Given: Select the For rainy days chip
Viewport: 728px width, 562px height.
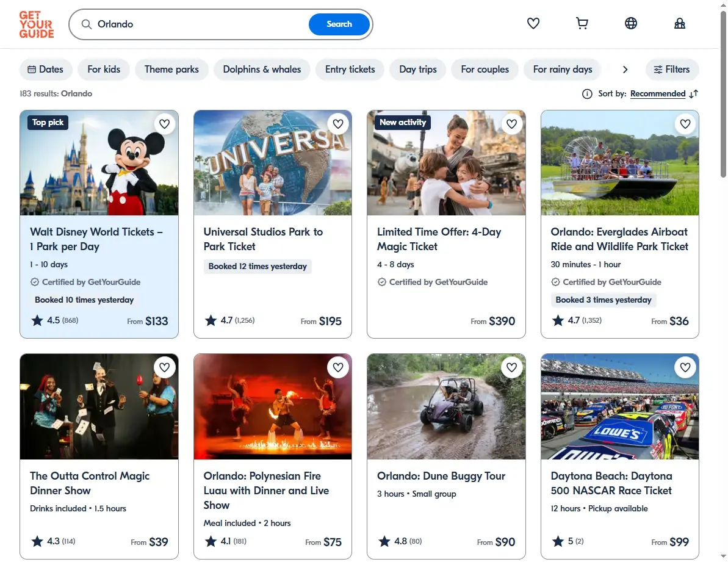Looking at the screenshot, I should pos(562,70).
